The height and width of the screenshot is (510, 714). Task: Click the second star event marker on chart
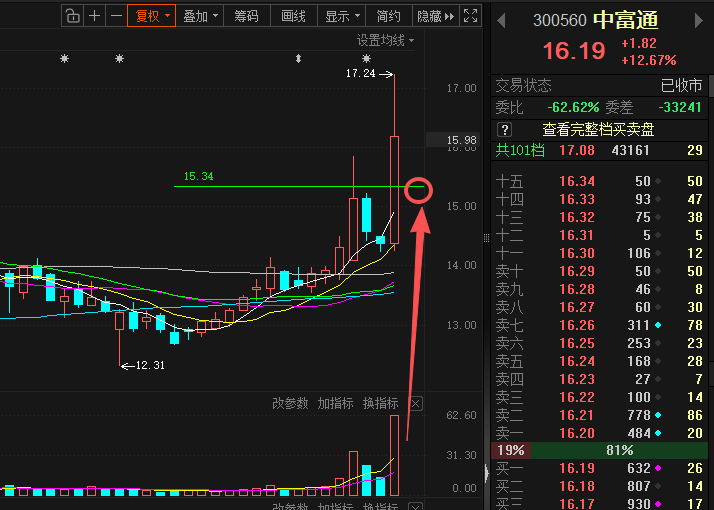pos(119,58)
